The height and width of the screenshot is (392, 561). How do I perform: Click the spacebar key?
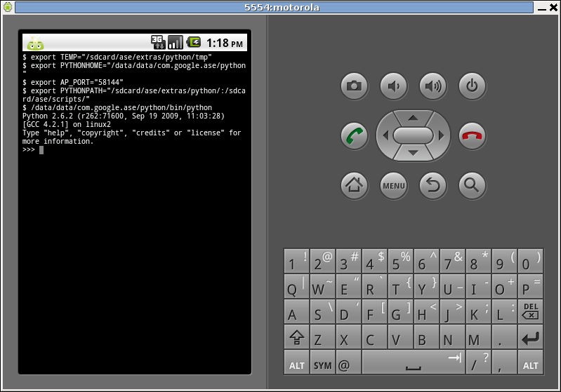pyautogui.click(x=414, y=362)
